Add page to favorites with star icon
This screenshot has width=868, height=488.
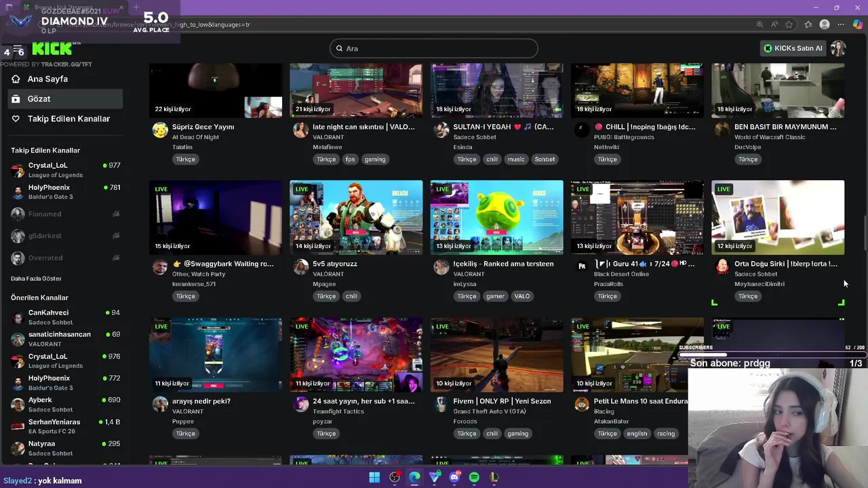[789, 24]
